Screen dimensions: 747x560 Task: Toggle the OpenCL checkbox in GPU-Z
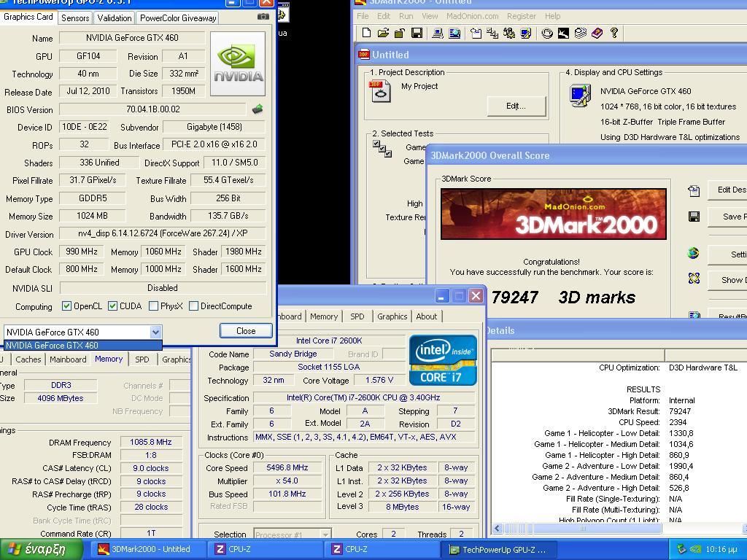66,306
